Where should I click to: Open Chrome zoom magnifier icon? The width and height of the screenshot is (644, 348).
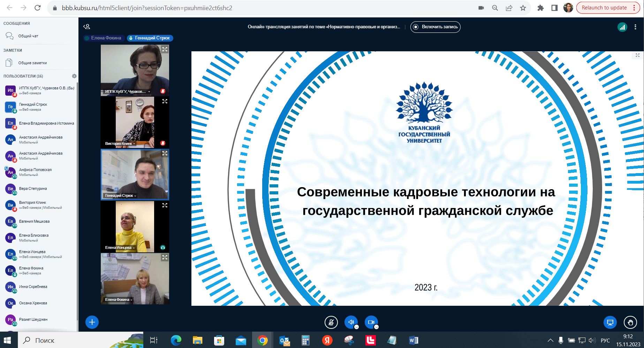click(x=495, y=8)
